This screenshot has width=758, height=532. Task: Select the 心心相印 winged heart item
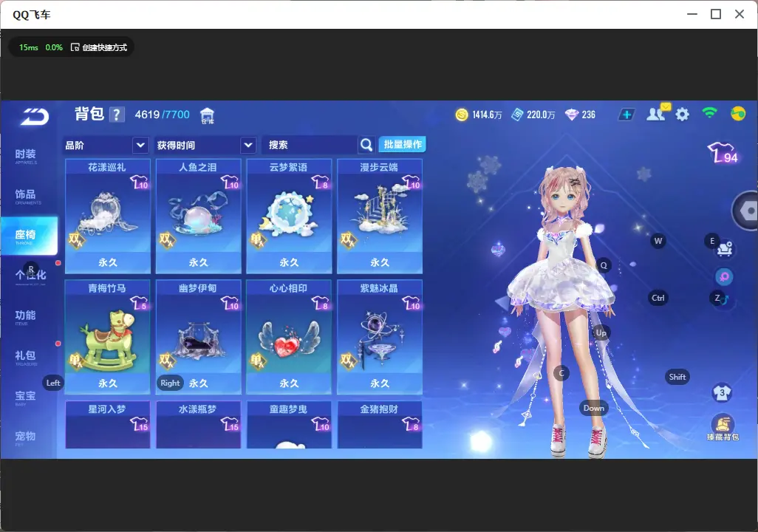click(289, 337)
